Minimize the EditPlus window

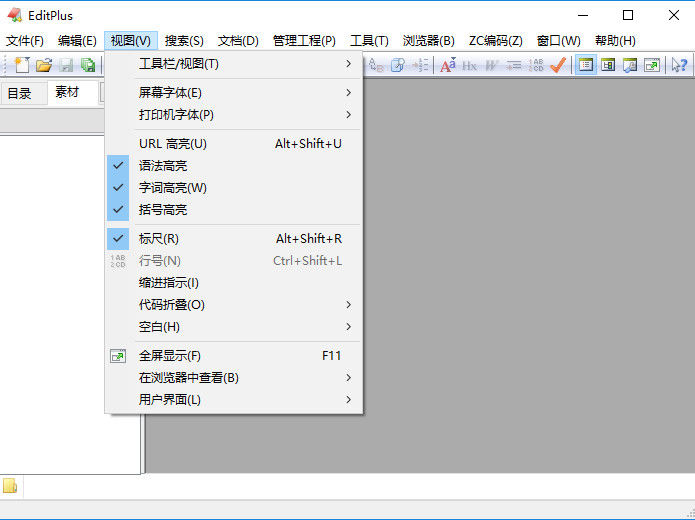pyautogui.click(x=583, y=16)
